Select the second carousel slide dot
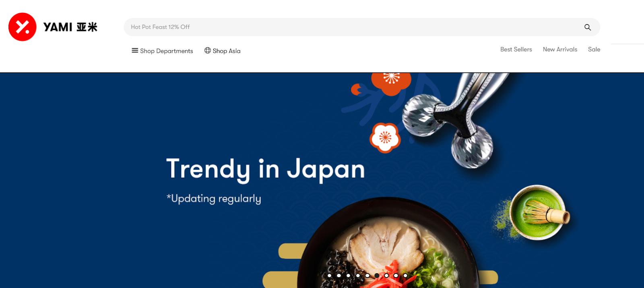This screenshot has width=644, height=288. 339,276
